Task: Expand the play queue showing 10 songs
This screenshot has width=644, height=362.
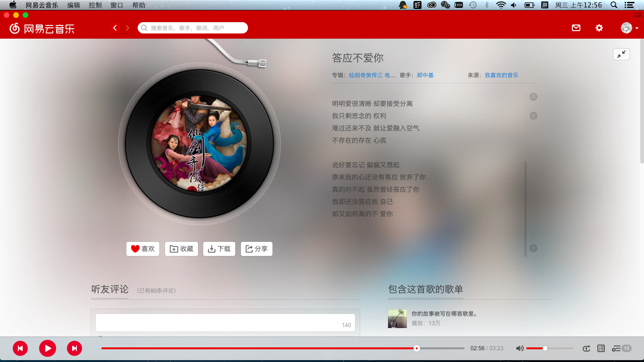Action: click(621, 348)
